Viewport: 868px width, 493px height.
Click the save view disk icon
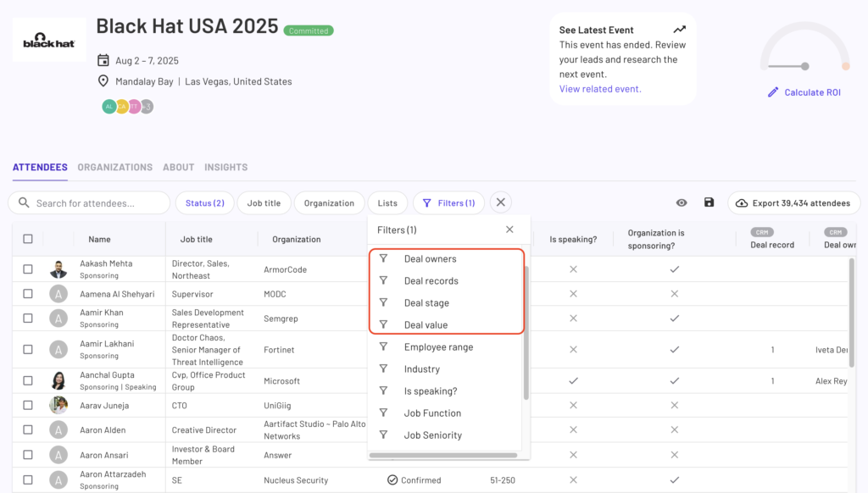click(709, 202)
